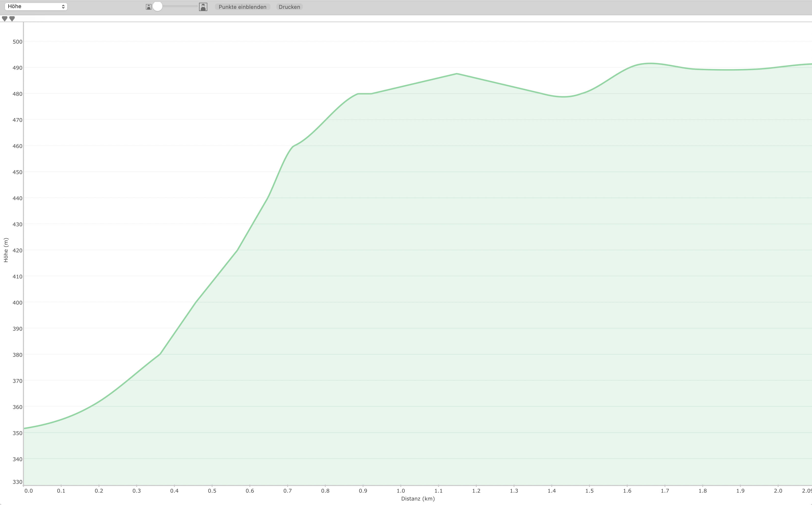Click the 350 label on elevation axis
Viewport: 812px width, 505px height.
click(17, 433)
